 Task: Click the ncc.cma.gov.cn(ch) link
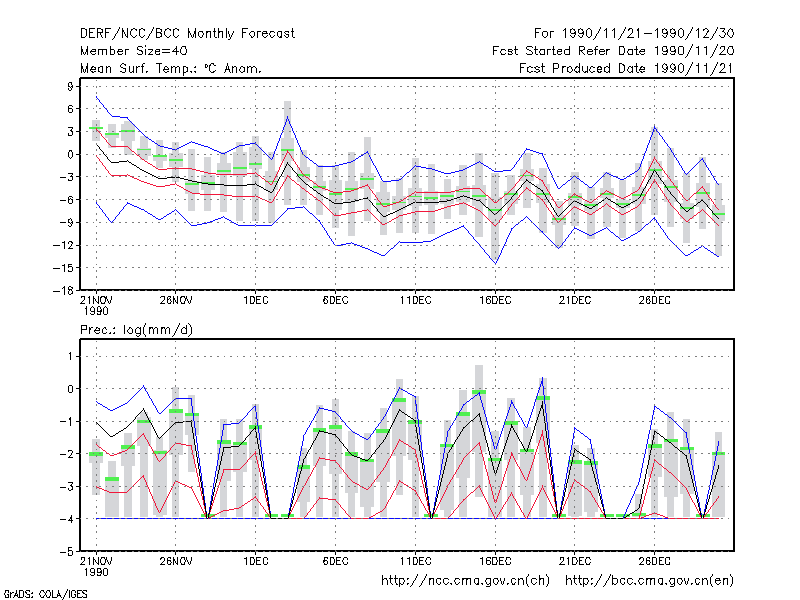coord(465,581)
